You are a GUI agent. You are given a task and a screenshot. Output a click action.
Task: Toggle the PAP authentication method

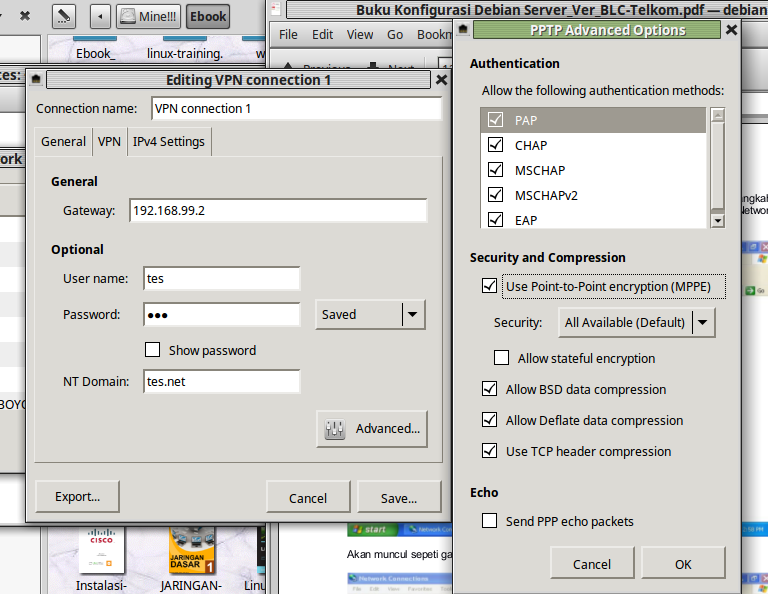point(495,119)
